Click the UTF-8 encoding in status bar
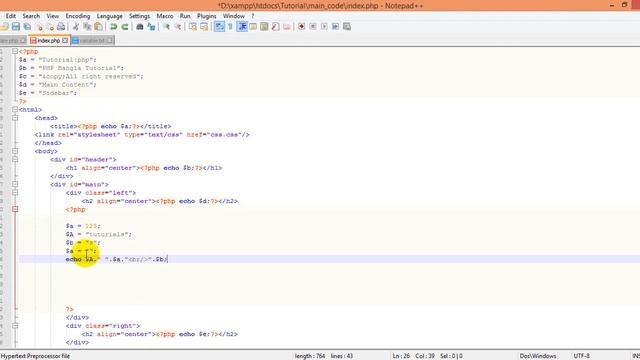 click(x=582, y=356)
